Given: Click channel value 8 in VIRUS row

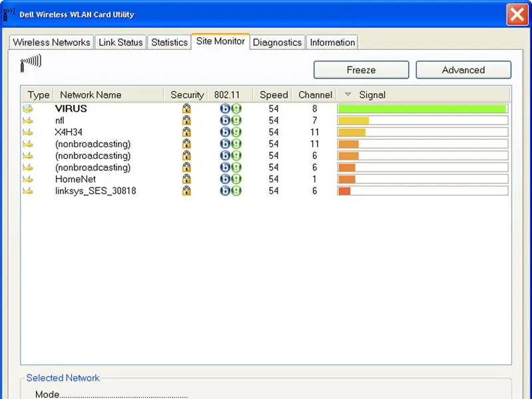Looking at the screenshot, I should pos(314,108).
